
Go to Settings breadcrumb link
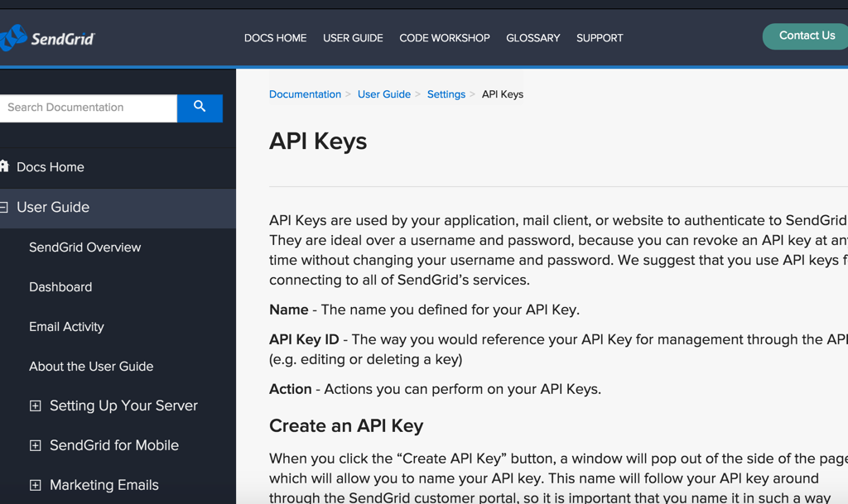(x=446, y=94)
